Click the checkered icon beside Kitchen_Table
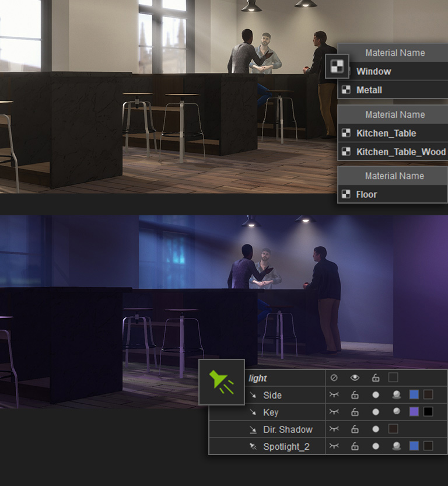This screenshot has width=448, height=486. [346, 133]
